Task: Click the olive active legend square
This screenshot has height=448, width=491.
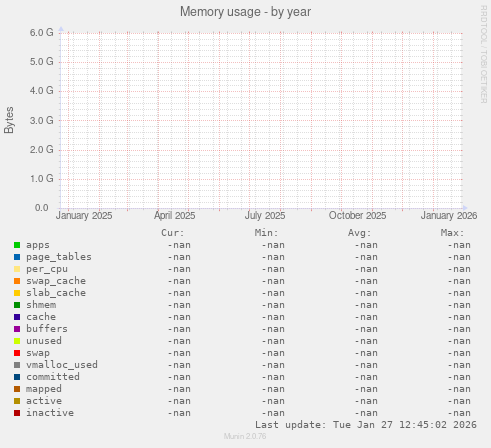Action: [17, 401]
